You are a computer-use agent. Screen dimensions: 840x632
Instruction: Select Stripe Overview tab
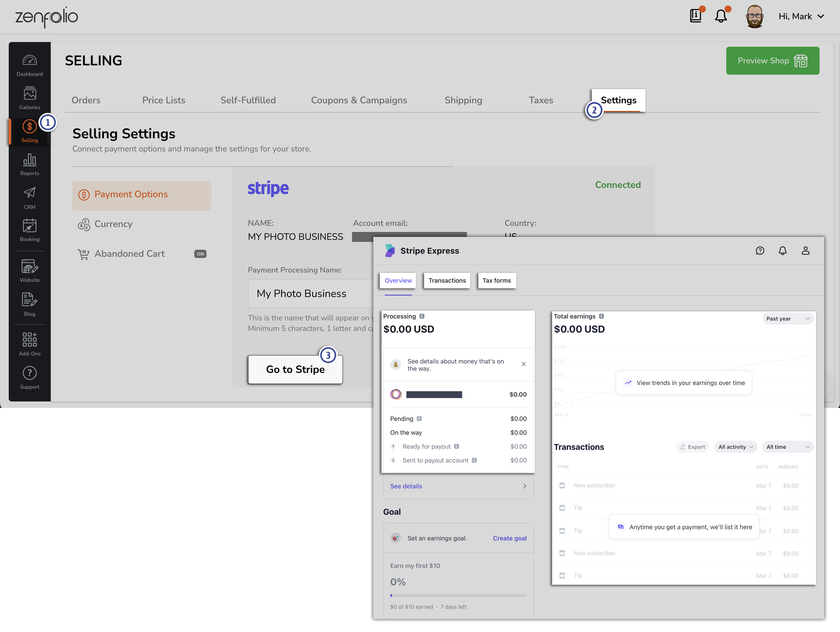pos(398,281)
